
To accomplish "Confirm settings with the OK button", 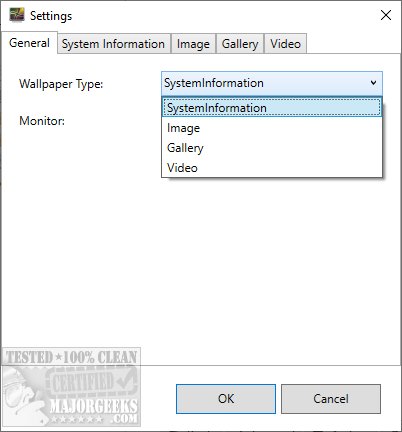I will tap(226, 399).
